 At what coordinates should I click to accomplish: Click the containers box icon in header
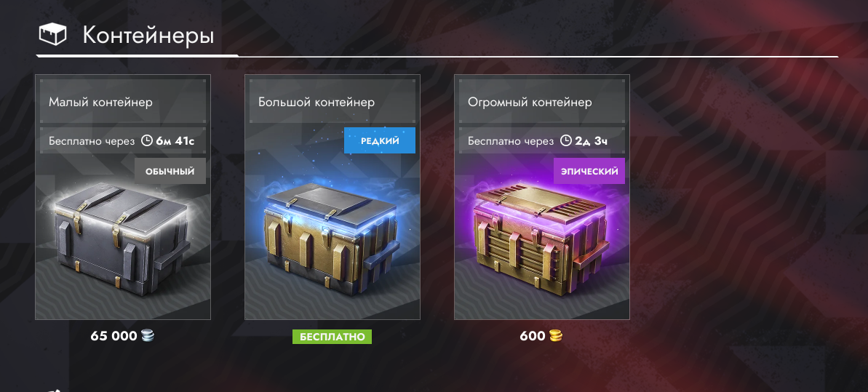[52, 34]
